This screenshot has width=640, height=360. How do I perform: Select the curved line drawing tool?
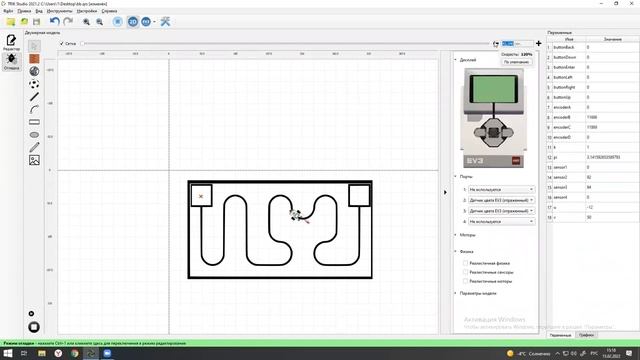(34, 109)
